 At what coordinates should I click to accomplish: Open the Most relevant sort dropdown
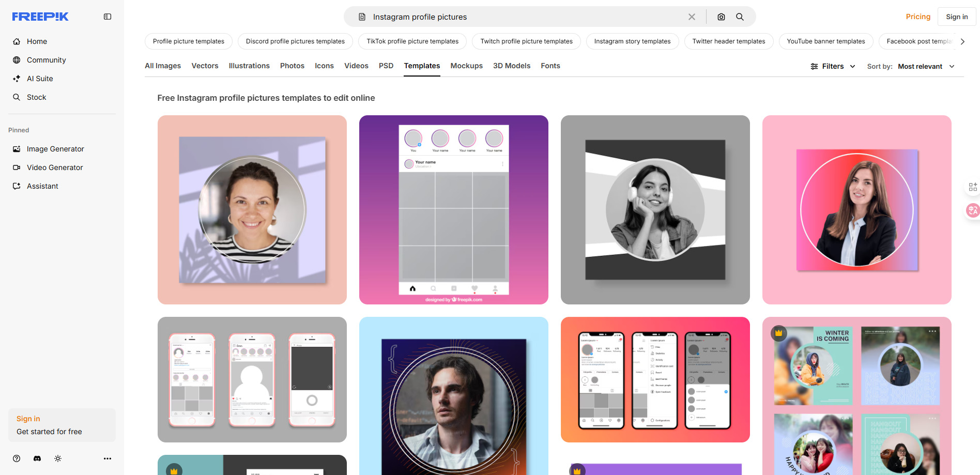click(x=926, y=66)
